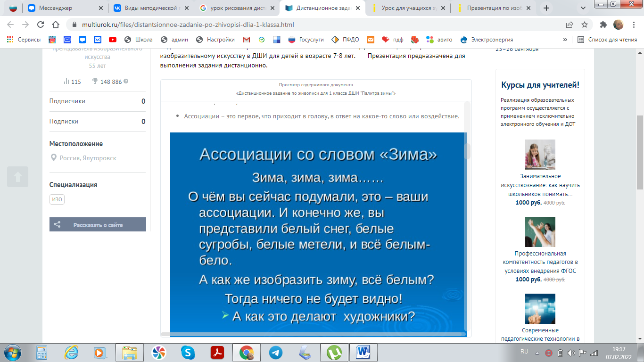
Task: Click the touchscreen technology course thumbnail
Action: [540, 309]
